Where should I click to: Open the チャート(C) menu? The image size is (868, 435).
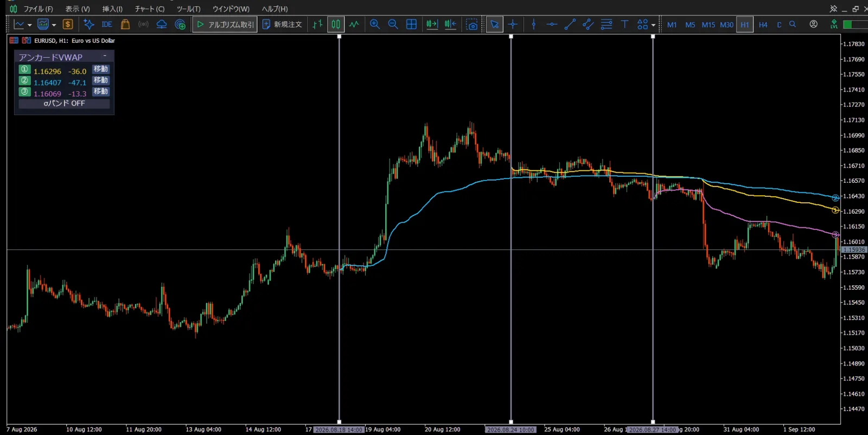point(150,9)
